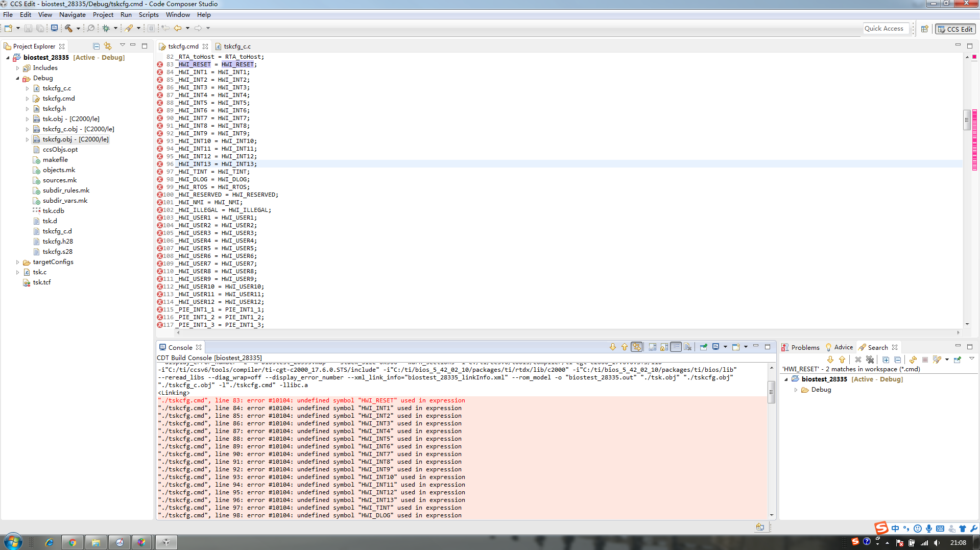Screen dimensions: 980x550
Task: Pin the Console view
Action: coord(703,347)
